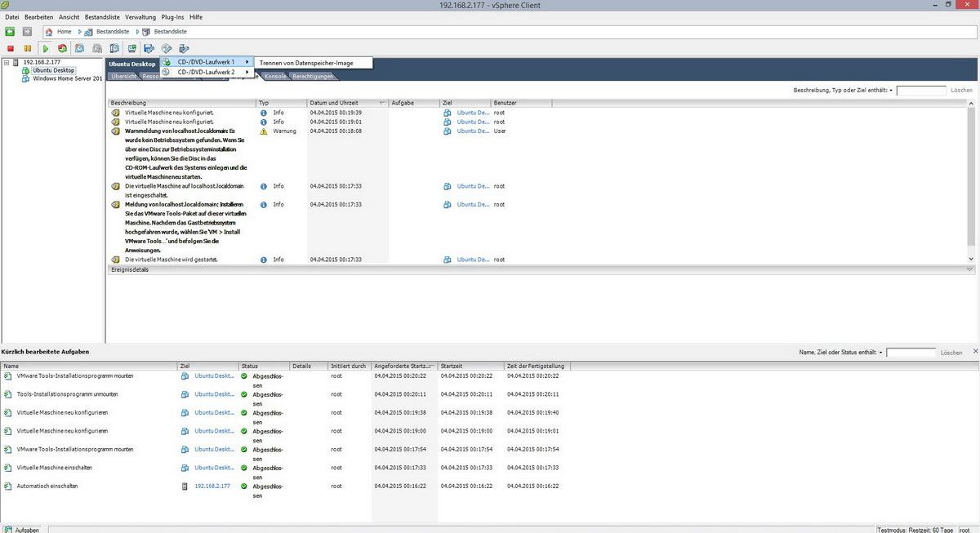The height and width of the screenshot is (533, 980).
Task: Select the Automatisch einschalten task row
Action: pos(286,489)
